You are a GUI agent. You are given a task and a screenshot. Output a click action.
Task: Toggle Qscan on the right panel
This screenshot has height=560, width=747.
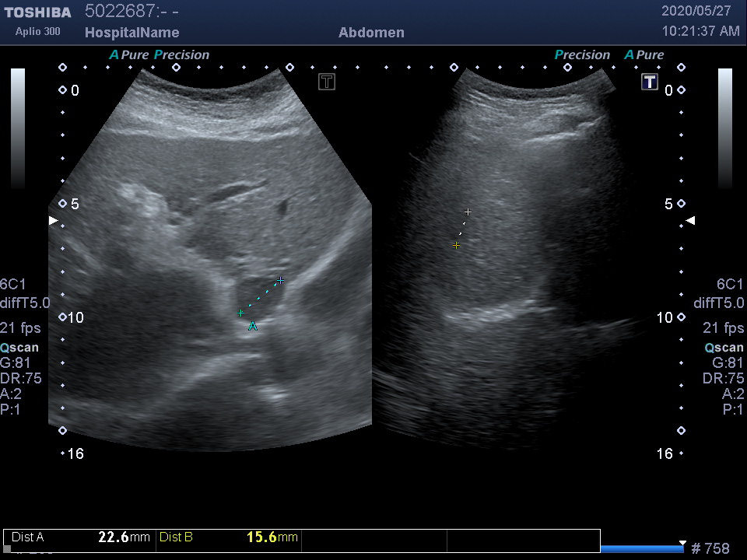tap(724, 348)
